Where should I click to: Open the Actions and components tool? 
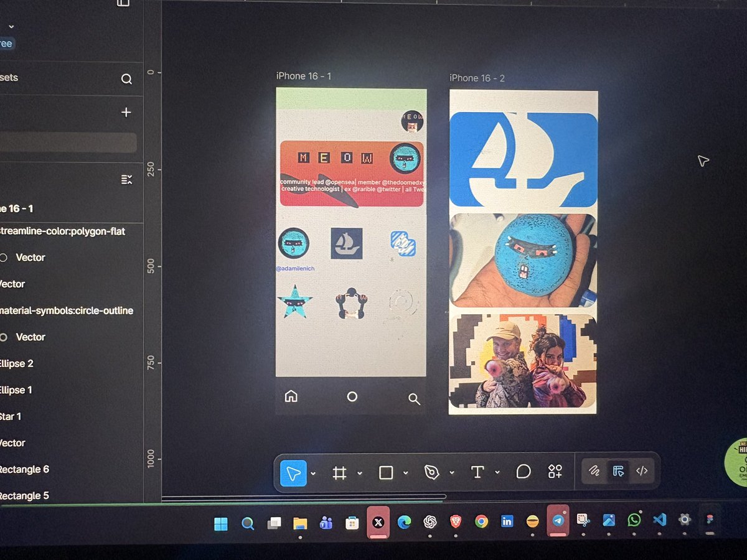(x=555, y=471)
